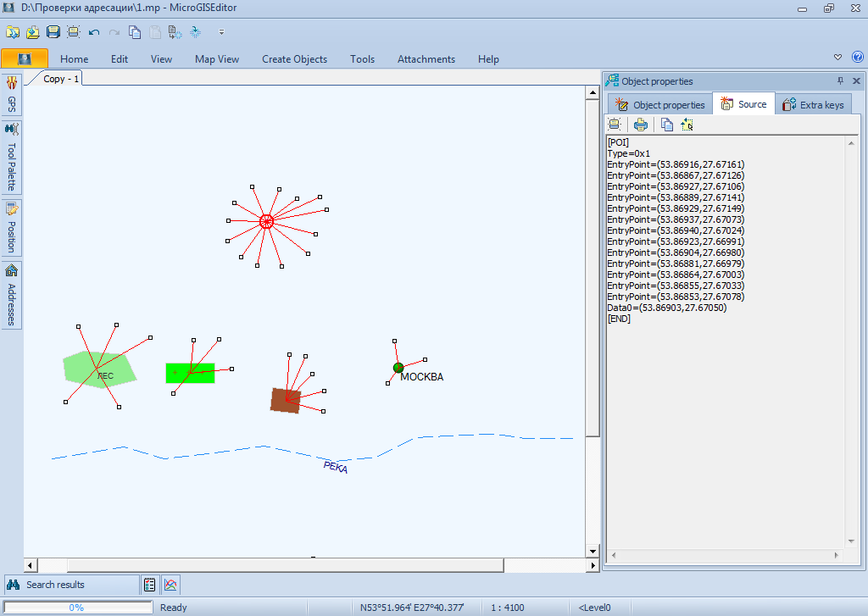Switch to the Object properties tab
This screenshot has height=616, width=868.
[659, 105]
